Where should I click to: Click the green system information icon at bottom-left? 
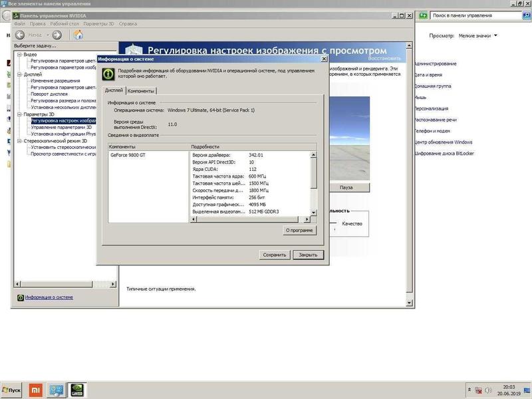click(x=20, y=297)
